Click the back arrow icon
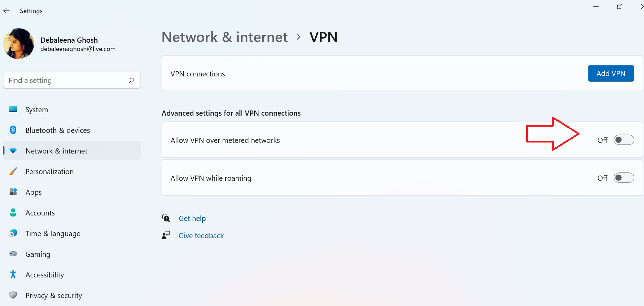 click(7, 11)
